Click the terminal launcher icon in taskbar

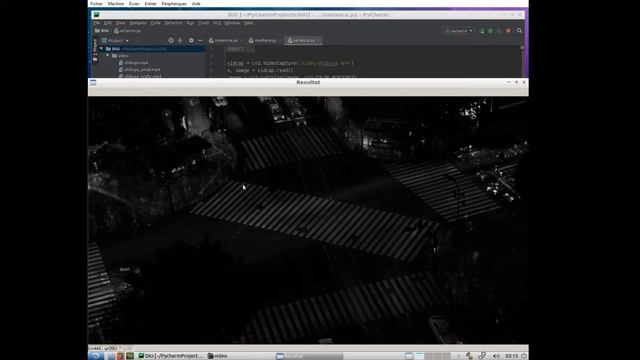click(x=130, y=356)
